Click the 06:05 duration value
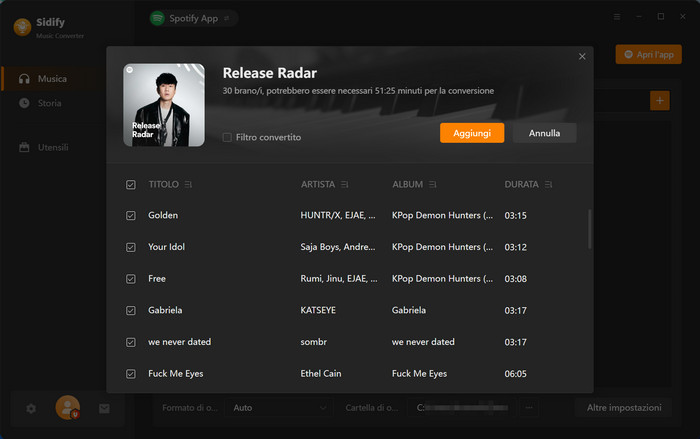 516,374
